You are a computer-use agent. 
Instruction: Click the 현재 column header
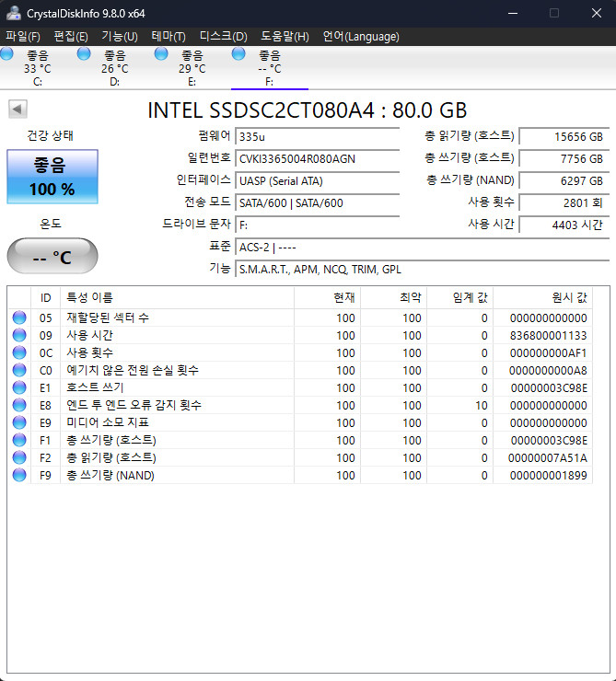click(328, 297)
